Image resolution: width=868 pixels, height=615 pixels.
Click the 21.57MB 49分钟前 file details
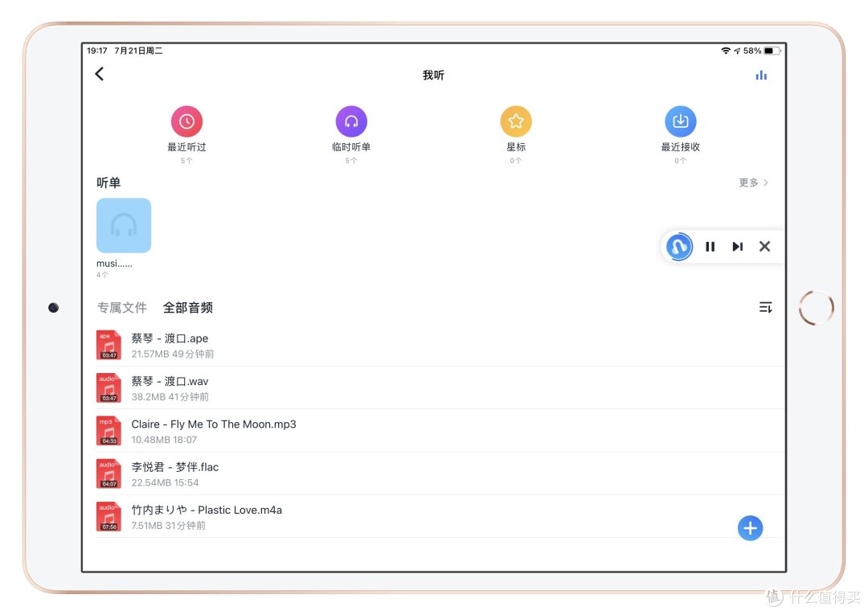point(173,355)
